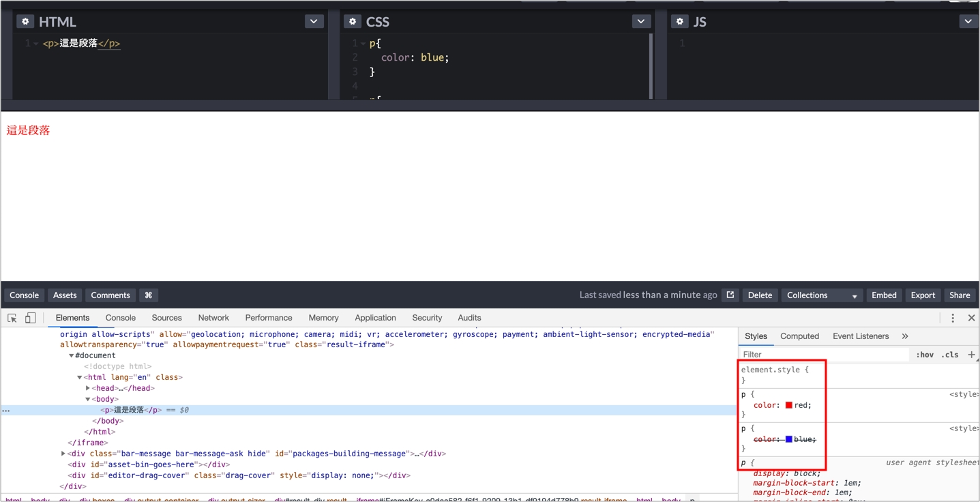Screen dimensions: 980x502
Task: Expand the head element node
Action: point(88,388)
